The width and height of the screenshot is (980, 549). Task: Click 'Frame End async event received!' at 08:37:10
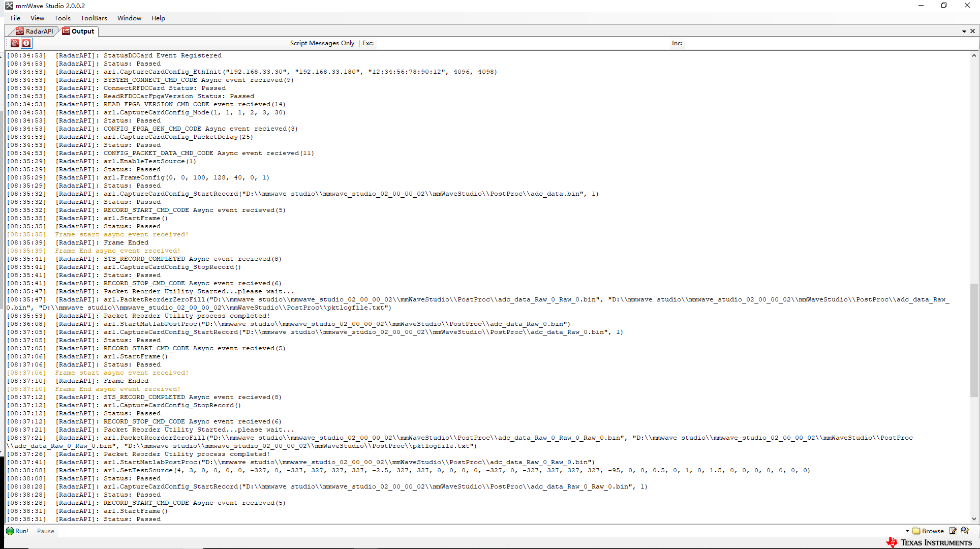[x=118, y=389]
